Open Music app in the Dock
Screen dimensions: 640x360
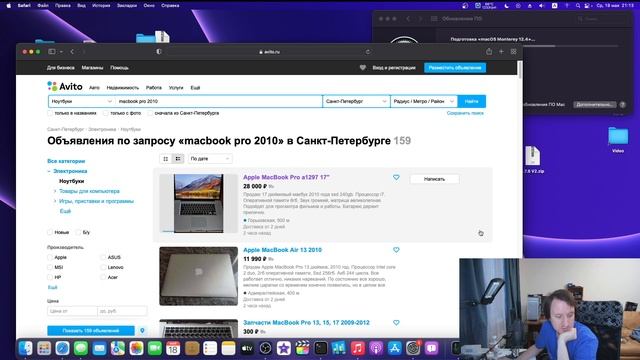click(x=358, y=348)
